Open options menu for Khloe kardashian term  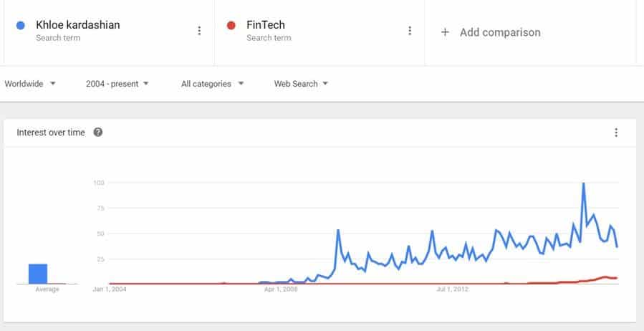(199, 31)
